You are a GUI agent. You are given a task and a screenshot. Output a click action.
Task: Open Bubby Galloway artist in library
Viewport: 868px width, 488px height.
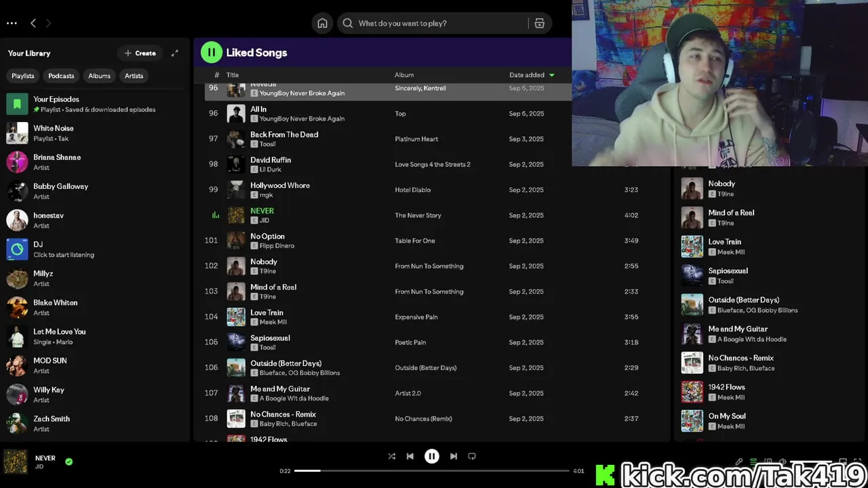tap(95, 191)
